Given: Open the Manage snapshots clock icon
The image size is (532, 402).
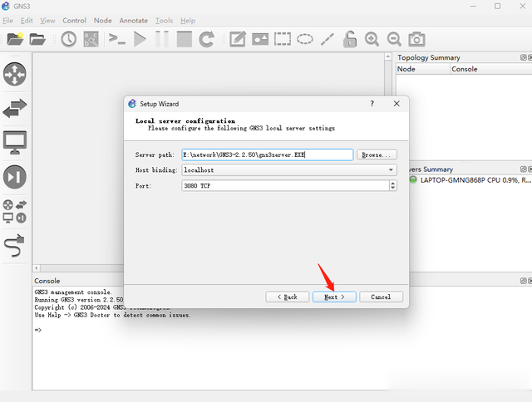Looking at the screenshot, I should tap(68, 39).
